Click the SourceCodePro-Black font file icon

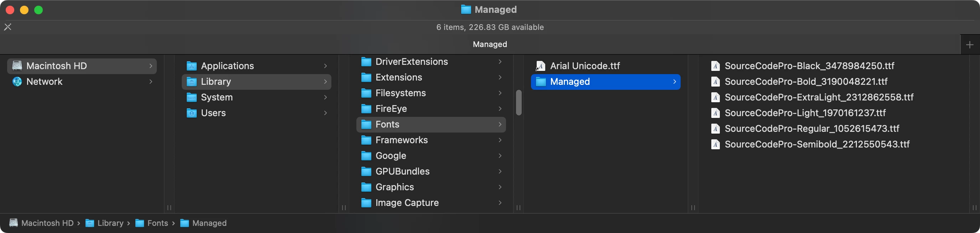pos(715,66)
